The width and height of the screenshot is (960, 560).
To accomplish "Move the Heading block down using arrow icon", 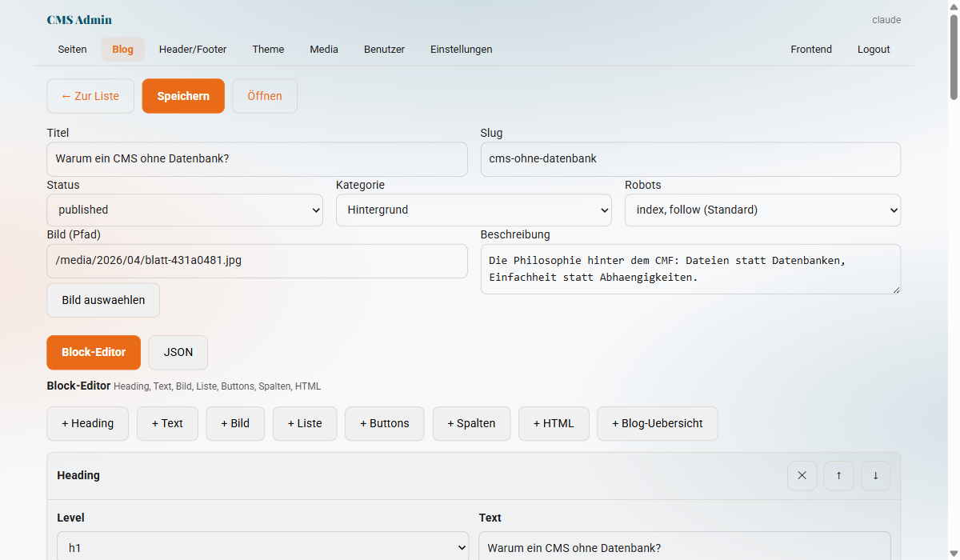I will 875,475.
